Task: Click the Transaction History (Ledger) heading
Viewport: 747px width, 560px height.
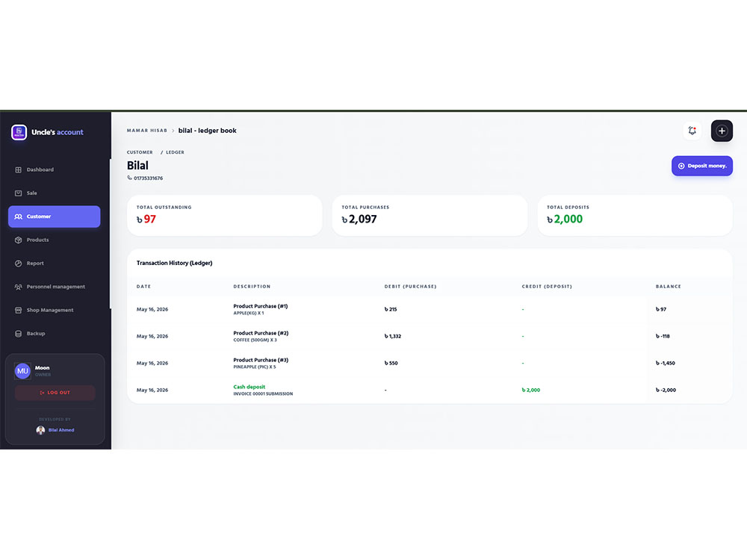Action: (x=174, y=263)
